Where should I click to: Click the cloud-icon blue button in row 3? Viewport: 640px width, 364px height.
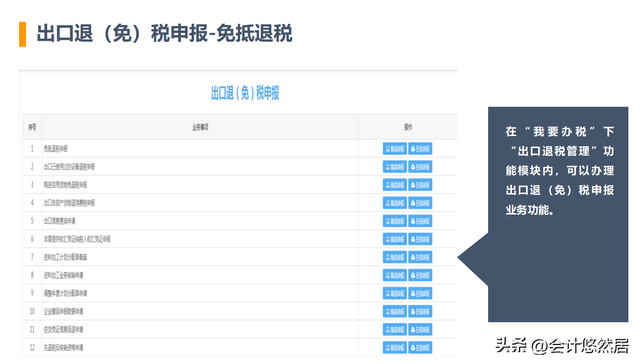tap(420, 185)
